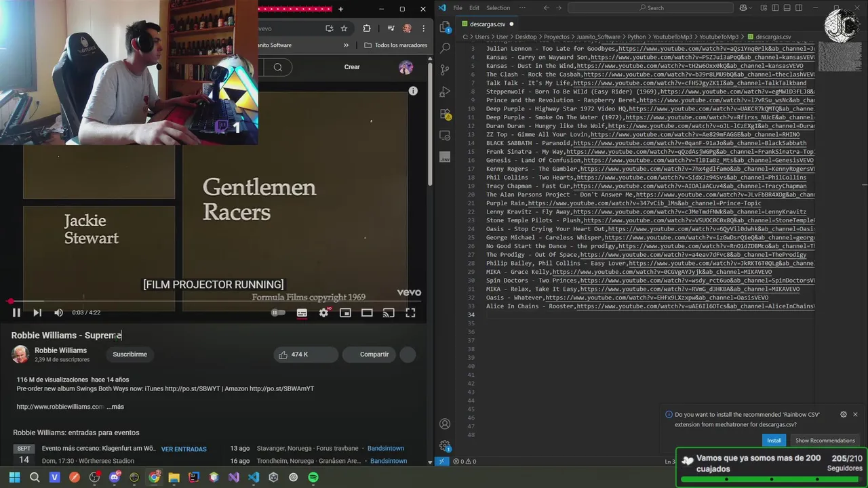Open Bandsintown link for Trondheim event
The image size is (868, 488).
tap(389, 461)
